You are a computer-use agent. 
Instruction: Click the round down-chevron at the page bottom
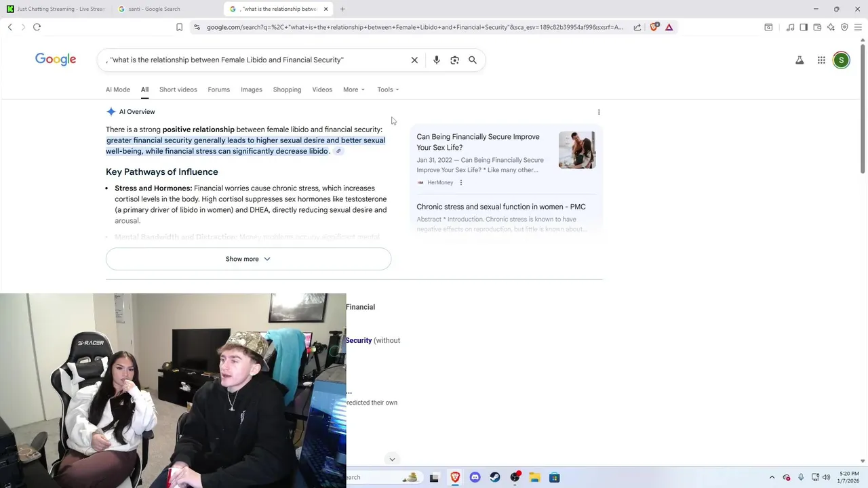[x=392, y=460]
